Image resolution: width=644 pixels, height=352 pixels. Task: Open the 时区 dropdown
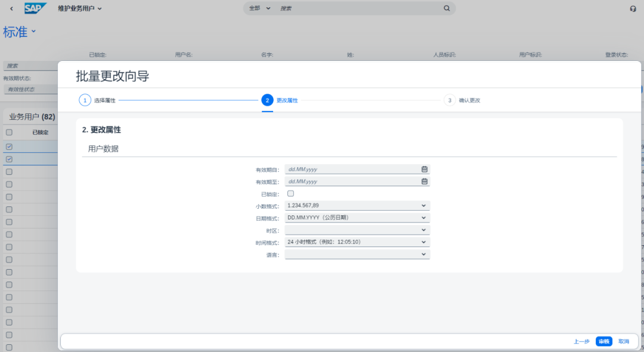[423, 229]
